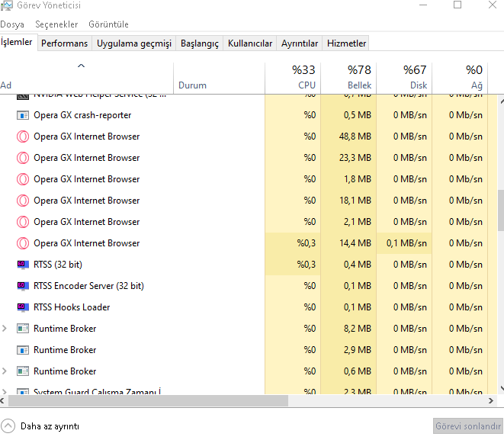Sort by the CPU column header
Image resolution: width=504 pixels, height=440 pixels.
293,77
